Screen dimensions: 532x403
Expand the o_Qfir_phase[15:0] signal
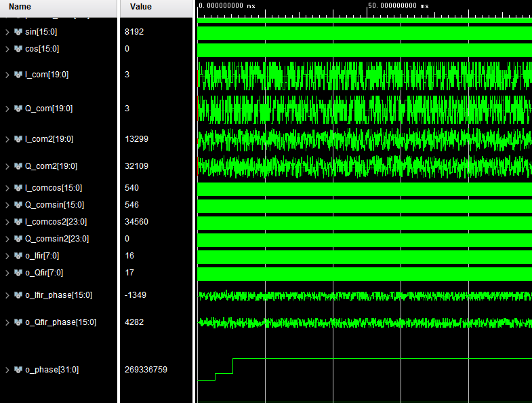tap(7, 323)
